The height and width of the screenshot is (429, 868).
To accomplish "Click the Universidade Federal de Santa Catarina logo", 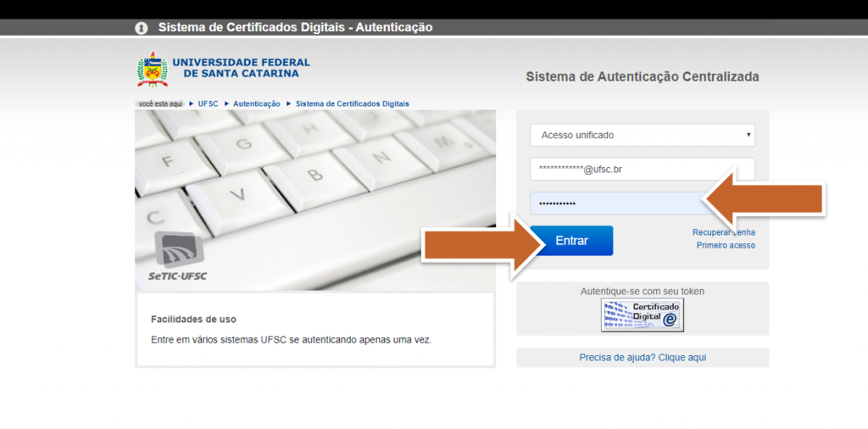I will (x=223, y=69).
